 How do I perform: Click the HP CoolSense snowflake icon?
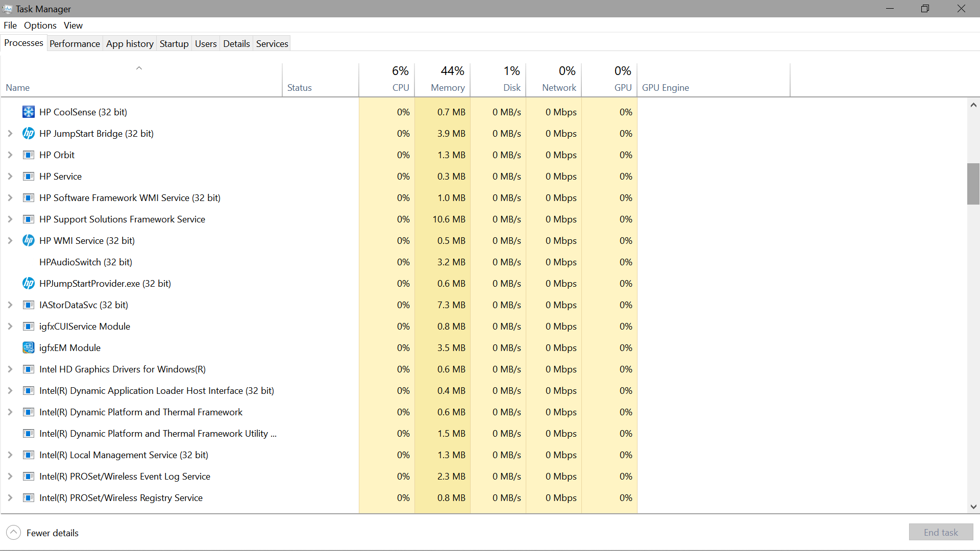pyautogui.click(x=29, y=112)
